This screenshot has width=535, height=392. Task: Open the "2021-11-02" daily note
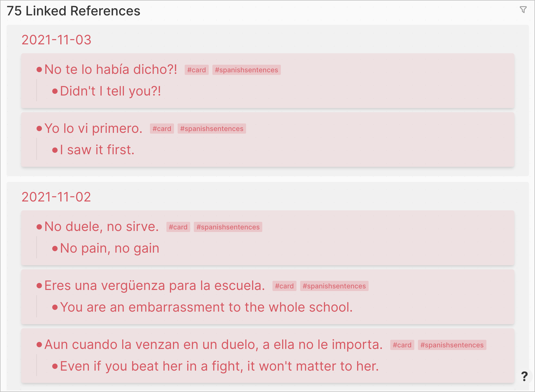57,197
